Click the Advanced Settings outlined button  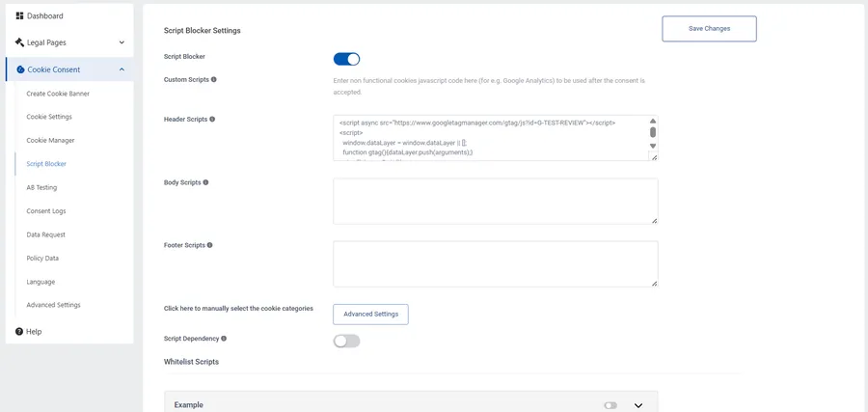point(371,314)
